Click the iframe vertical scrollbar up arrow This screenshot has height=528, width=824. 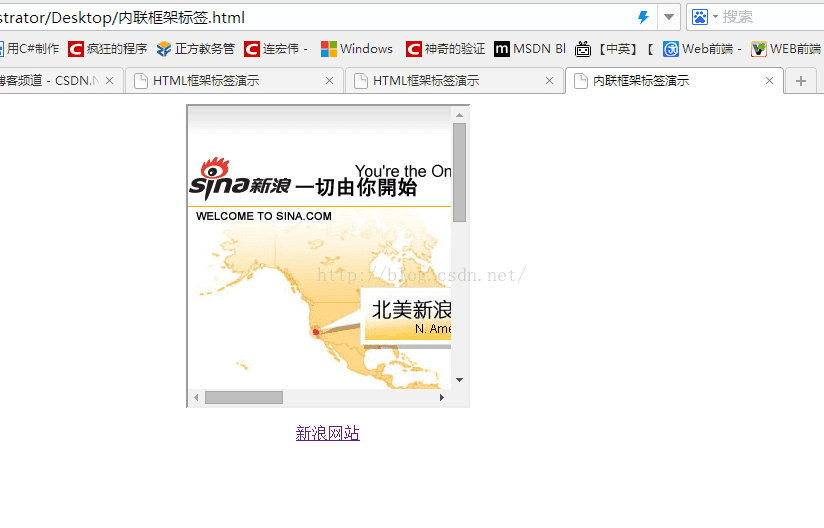(459, 115)
